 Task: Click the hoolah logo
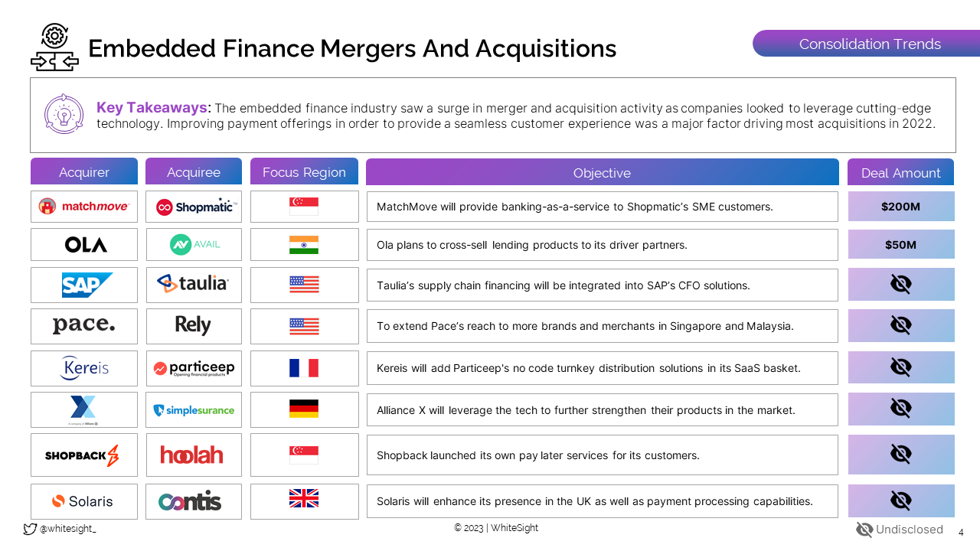click(192, 455)
